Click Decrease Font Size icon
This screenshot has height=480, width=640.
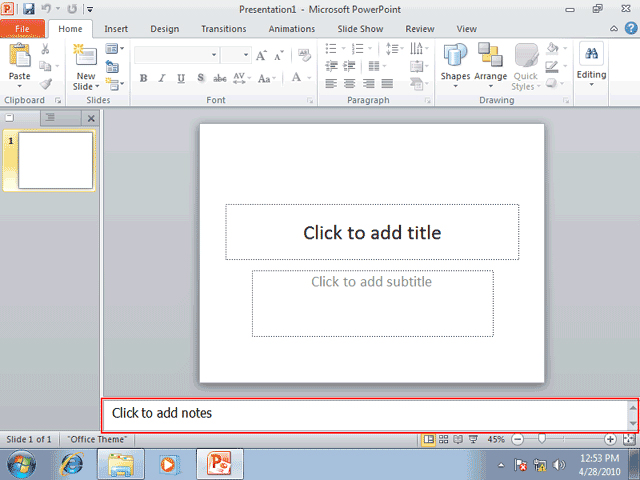[x=279, y=56]
